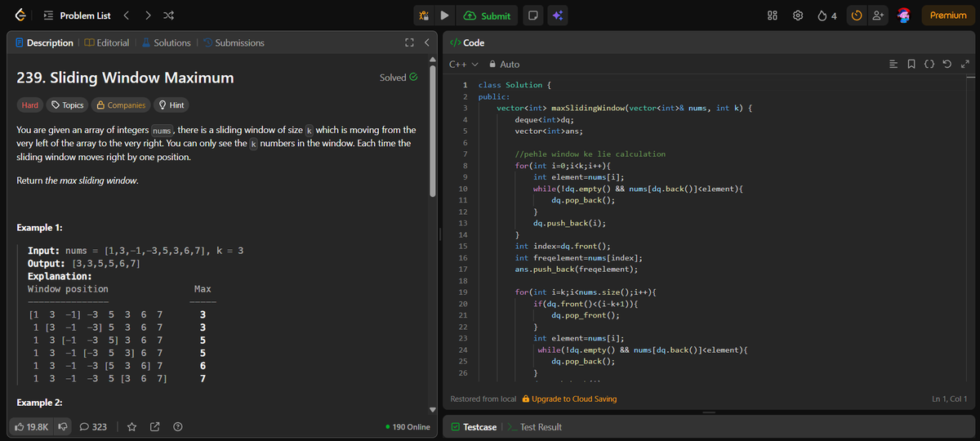This screenshot has height=441, width=980.
Task: Open the notes icon next to Submit
Action: point(532,16)
